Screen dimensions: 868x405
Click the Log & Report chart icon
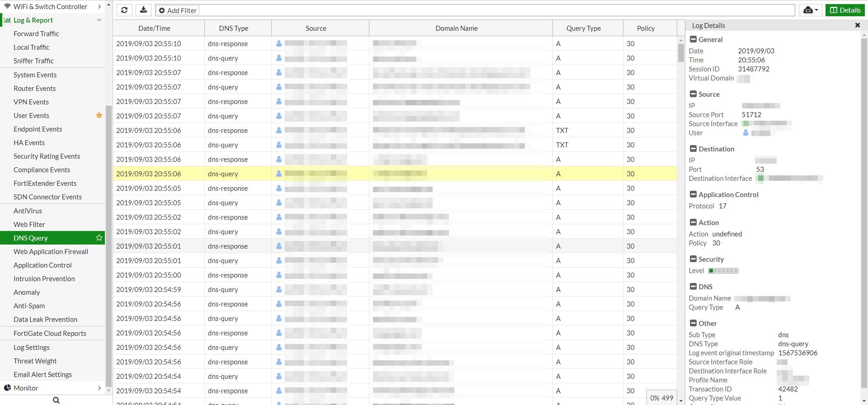point(7,20)
